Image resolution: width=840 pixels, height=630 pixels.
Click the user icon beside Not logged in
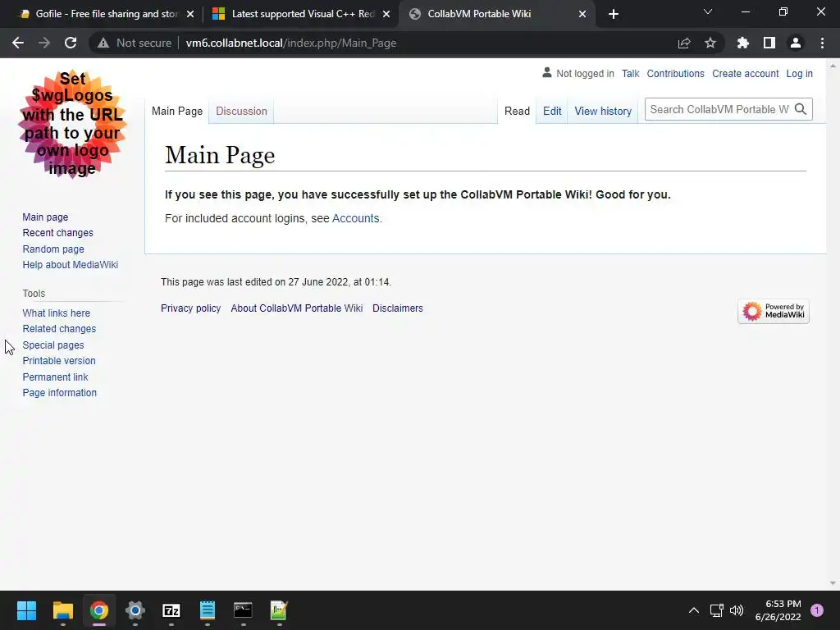[x=546, y=72]
